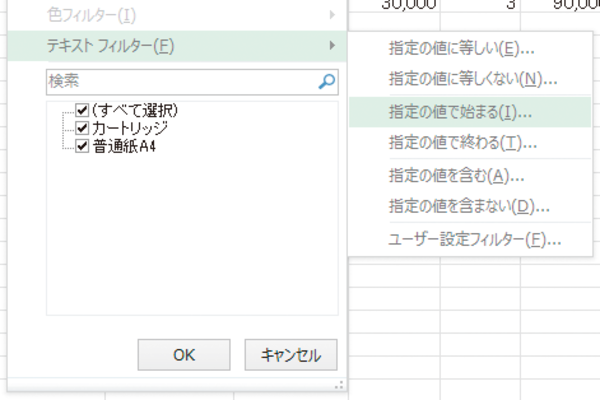
Task: Choose 指定の値に等しい(E)
Action: click(x=470, y=49)
